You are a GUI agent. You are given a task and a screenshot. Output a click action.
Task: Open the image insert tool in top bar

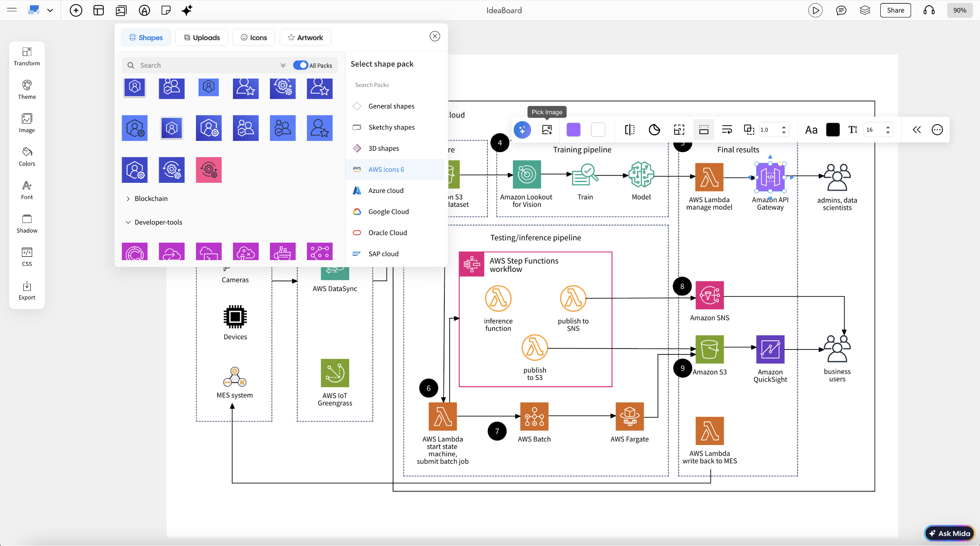coord(121,10)
